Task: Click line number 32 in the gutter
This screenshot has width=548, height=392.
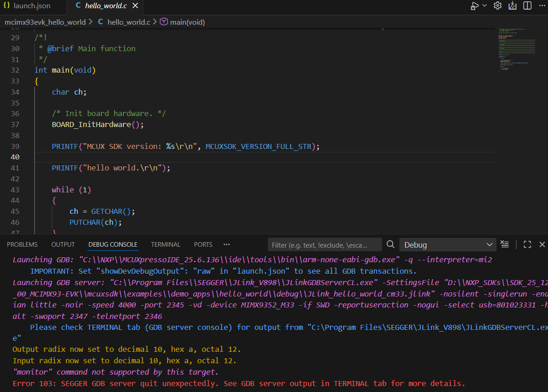Action: [15, 70]
